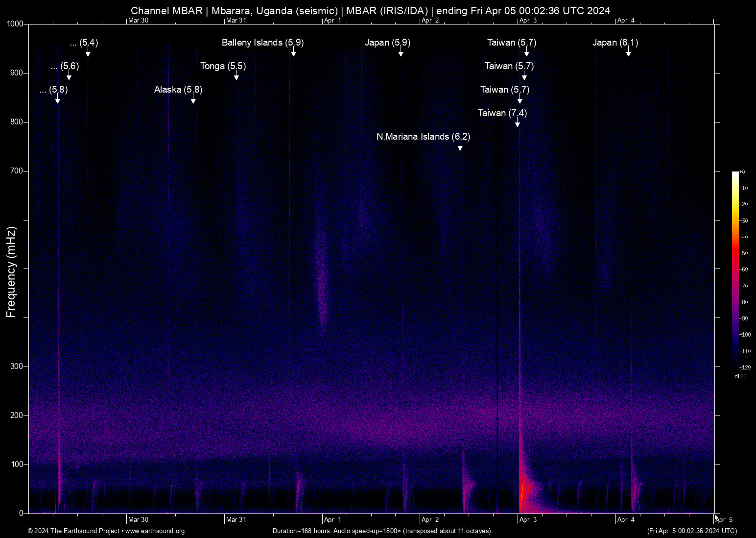756x538 pixels.
Task: Click the arrow below Japan (5.9) label
Action: pos(401,52)
